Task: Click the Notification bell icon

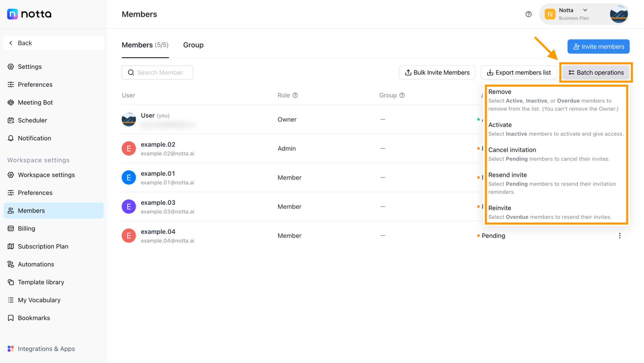Action: [11, 138]
